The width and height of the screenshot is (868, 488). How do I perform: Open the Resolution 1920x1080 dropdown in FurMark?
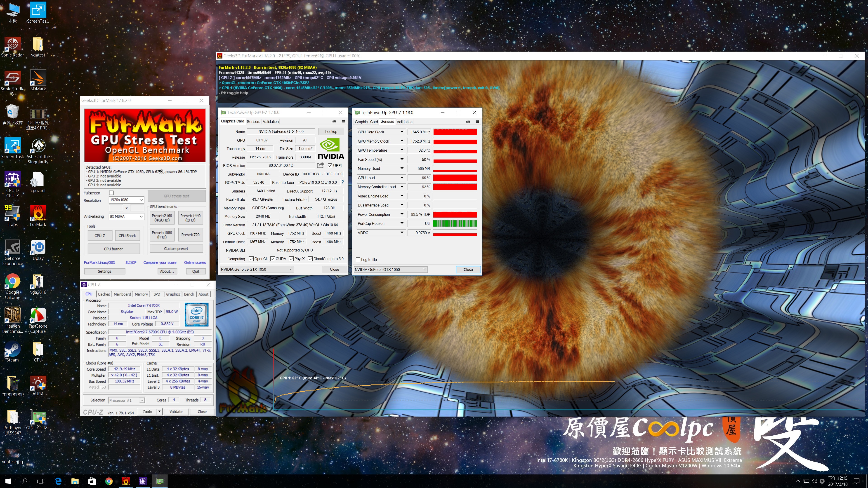[x=126, y=200]
